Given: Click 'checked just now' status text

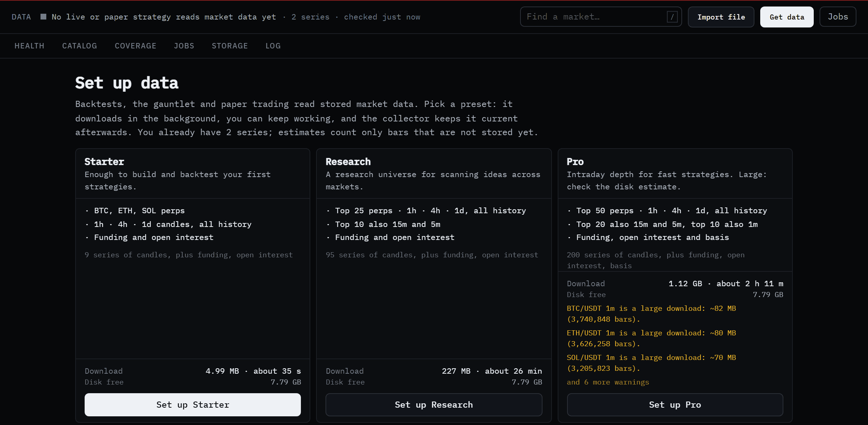Looking at the screenshot, I should coord(382,17).
